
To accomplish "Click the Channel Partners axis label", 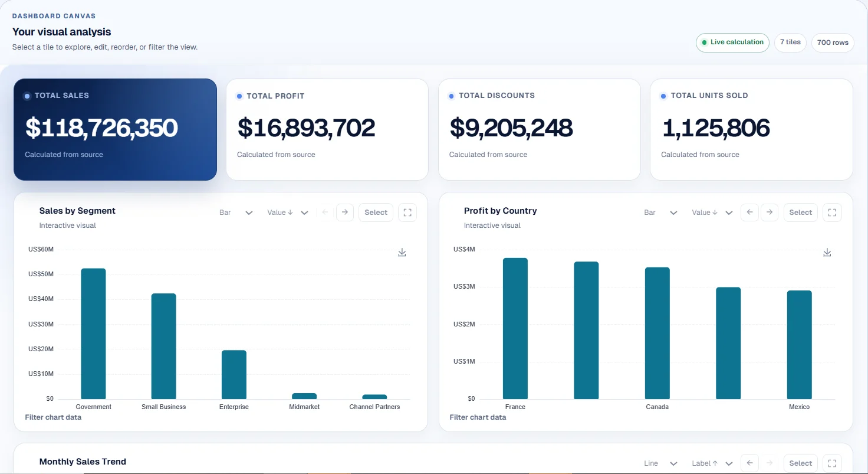I will [374, 407].
